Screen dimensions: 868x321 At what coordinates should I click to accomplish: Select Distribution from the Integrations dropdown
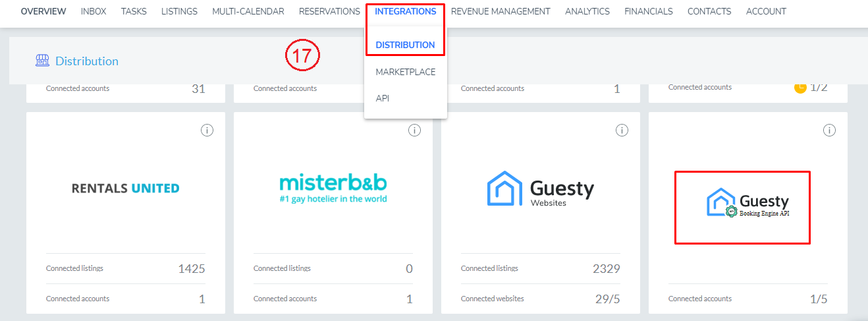(x=406, y=45)
